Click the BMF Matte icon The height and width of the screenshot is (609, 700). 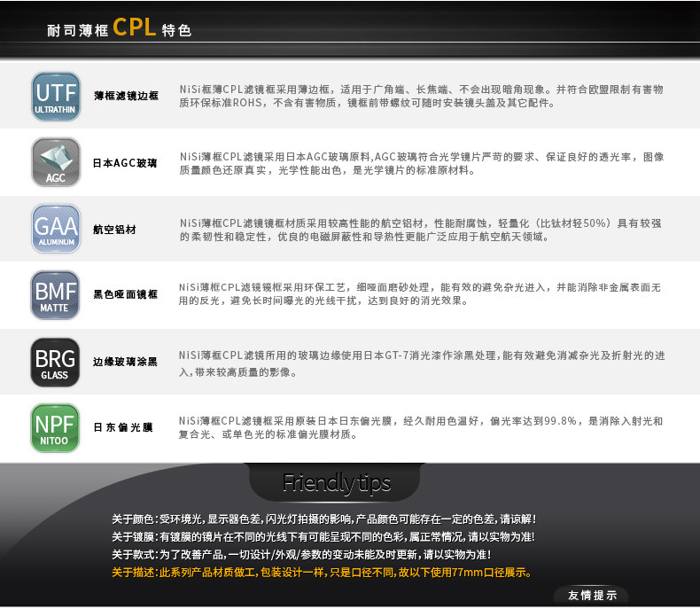point(55,294)
